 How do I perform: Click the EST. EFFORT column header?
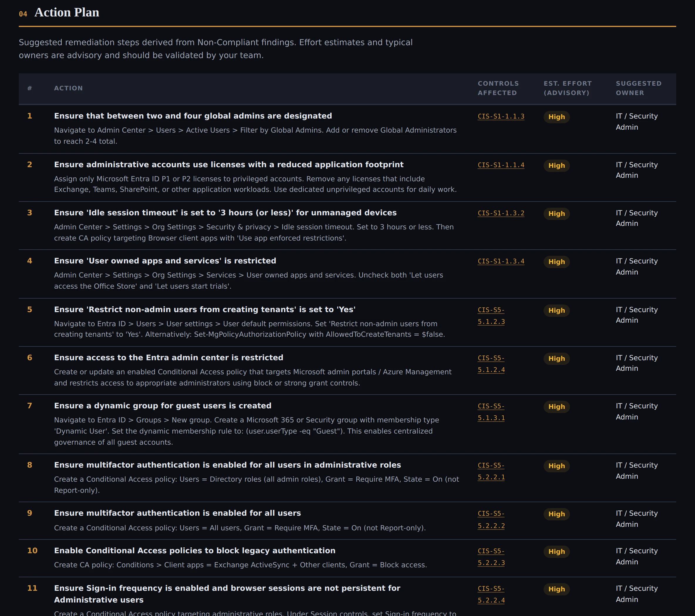(567, 88)
